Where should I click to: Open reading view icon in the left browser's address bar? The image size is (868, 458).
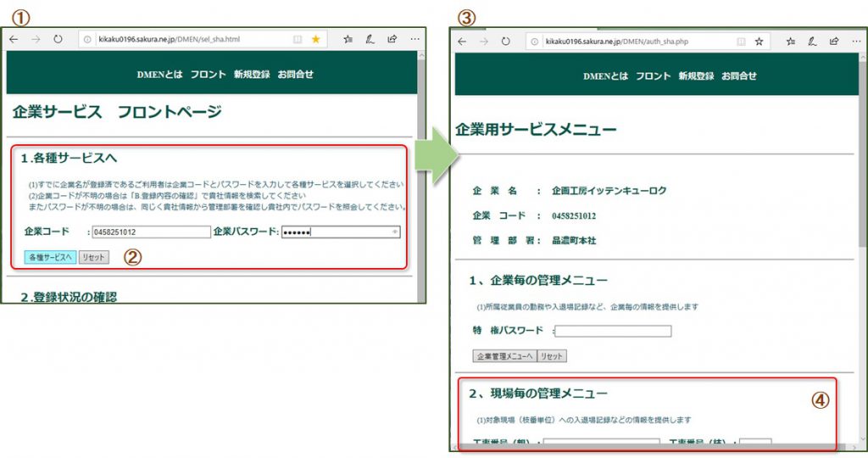tap(298, 39)
